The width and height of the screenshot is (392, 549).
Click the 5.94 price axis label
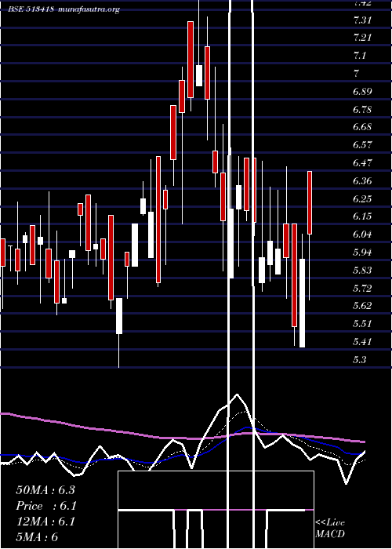tap(362, 252)
